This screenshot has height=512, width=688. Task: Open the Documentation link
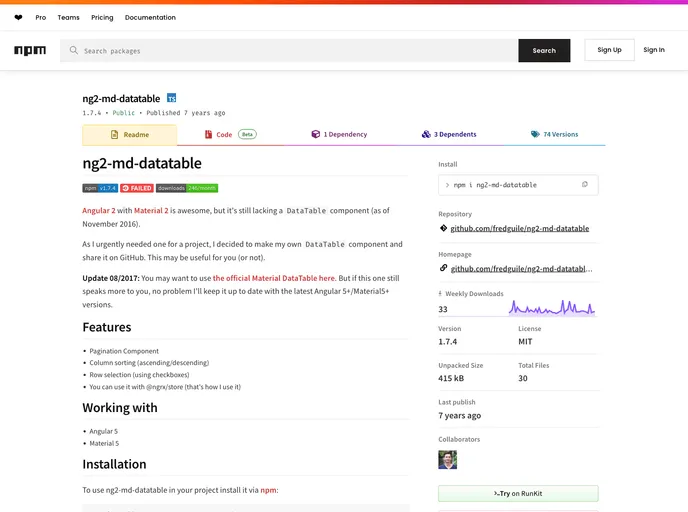150,18
